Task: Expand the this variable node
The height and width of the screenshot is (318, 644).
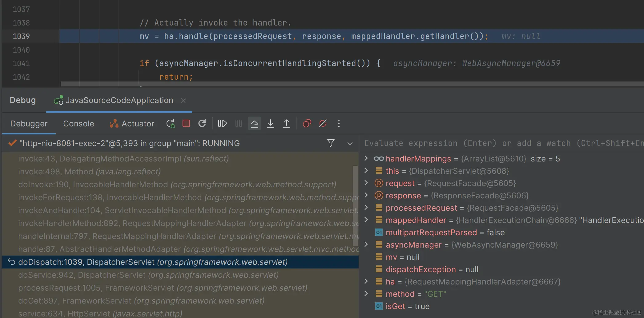Action: click(366, 171)
